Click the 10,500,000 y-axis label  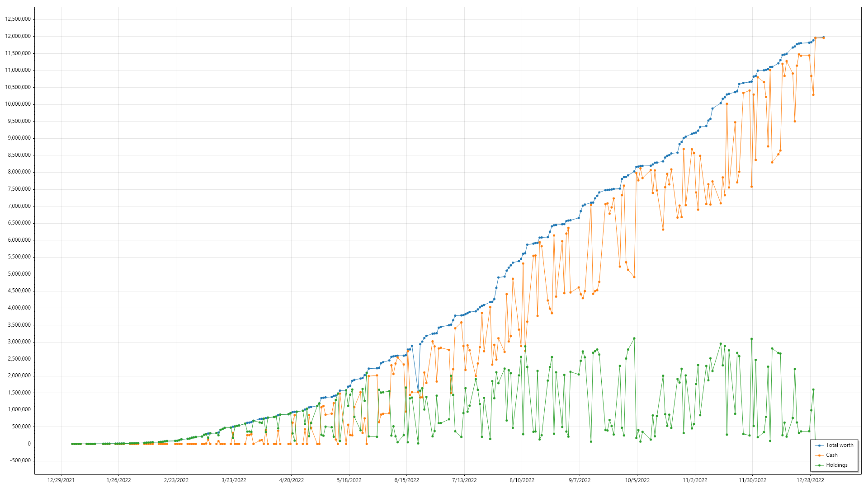(x=18, y=87)
